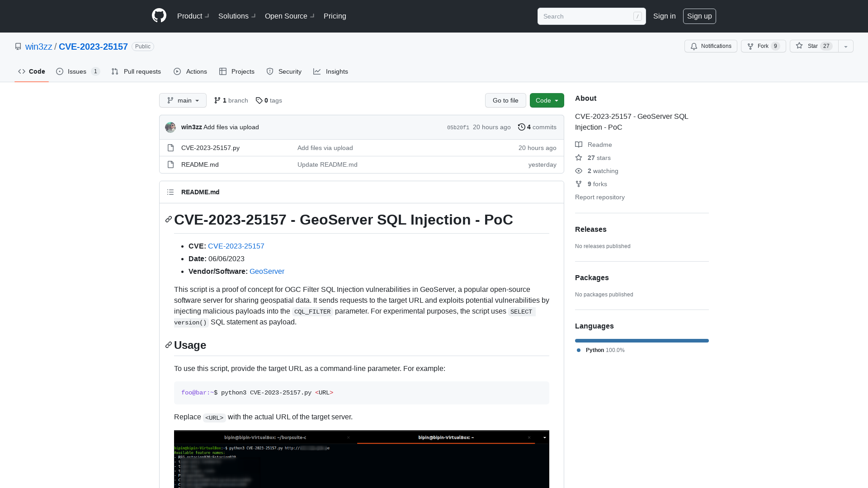This screenshot has width=868, height=488.
Task: Click GeoServer vendor link in README
Action: (x=266, y=271)
